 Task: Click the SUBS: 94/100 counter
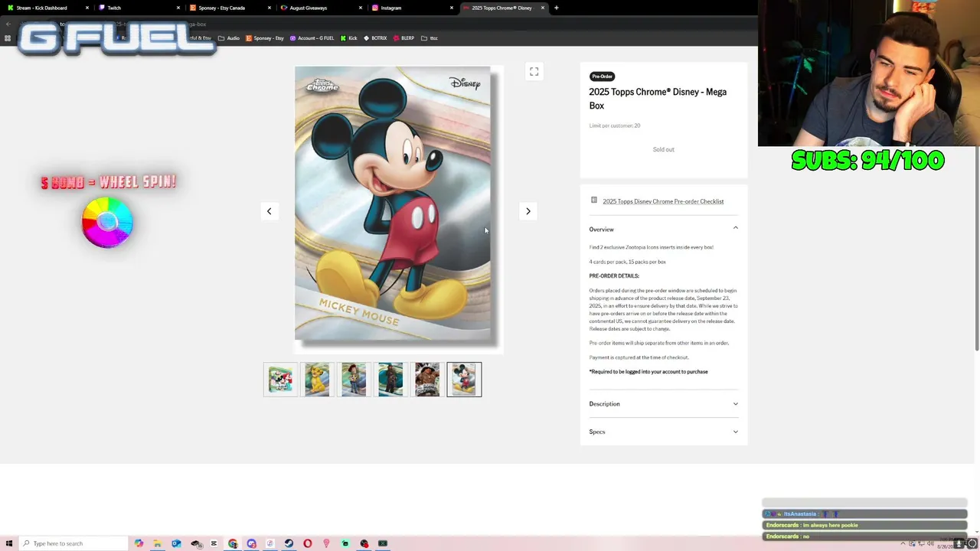pos(867,160)
